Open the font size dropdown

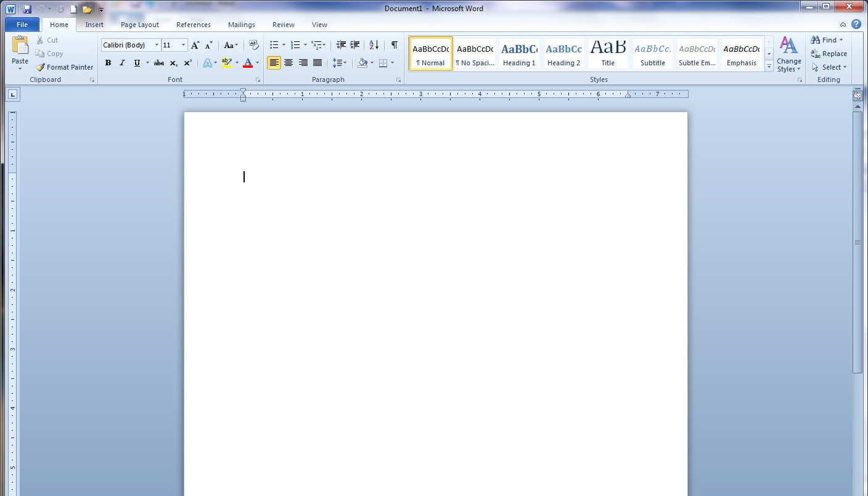[x=183, y=45]
